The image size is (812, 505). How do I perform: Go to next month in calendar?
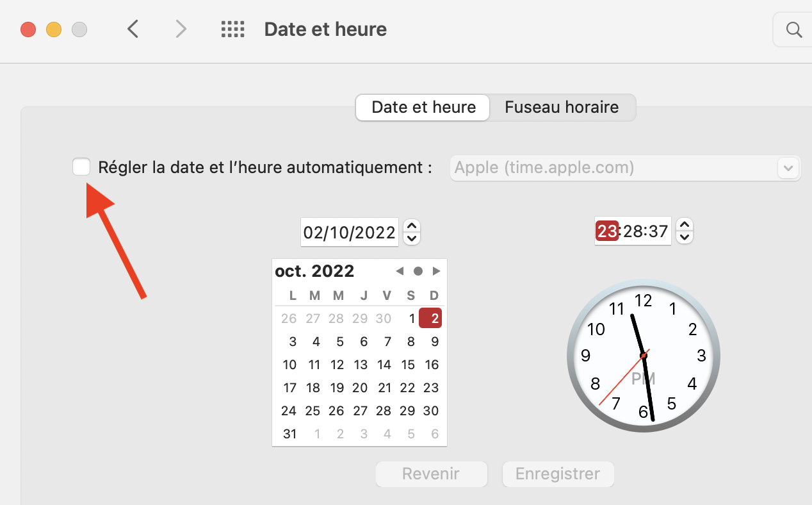click(437, 271)
